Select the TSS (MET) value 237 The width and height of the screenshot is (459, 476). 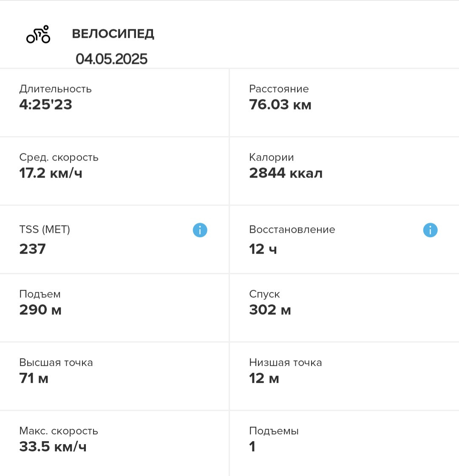tap(32, 249)
